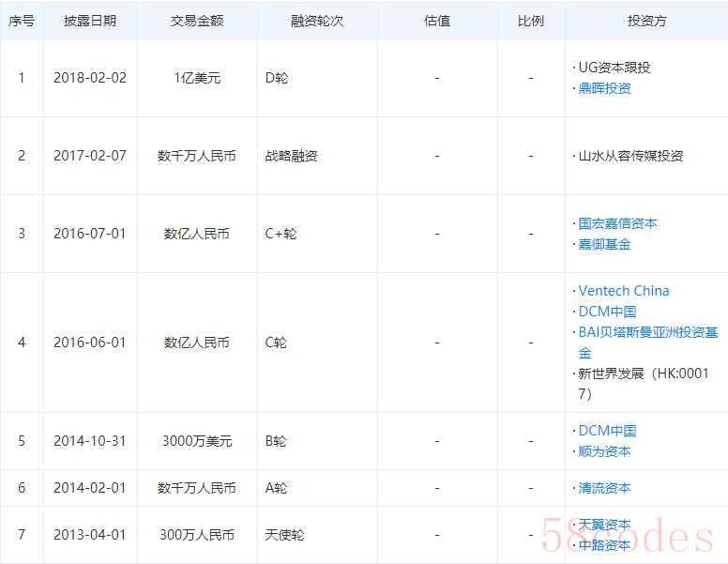Click the 投资方 column header

point(646,21)
